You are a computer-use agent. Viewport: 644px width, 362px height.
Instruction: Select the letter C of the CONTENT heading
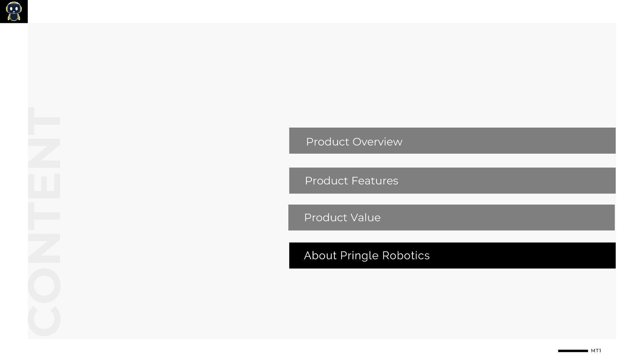44,321
